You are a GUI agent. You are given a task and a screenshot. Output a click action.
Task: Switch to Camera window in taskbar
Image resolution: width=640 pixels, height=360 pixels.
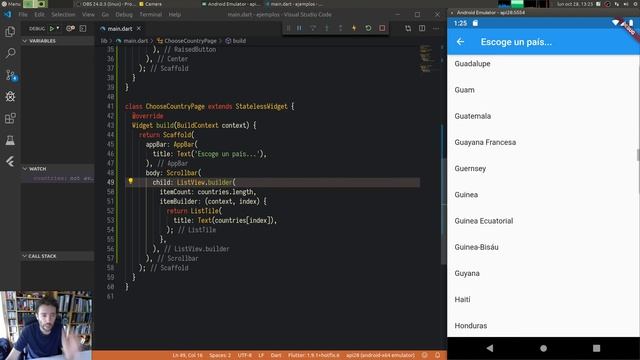[x=151, y=4]
